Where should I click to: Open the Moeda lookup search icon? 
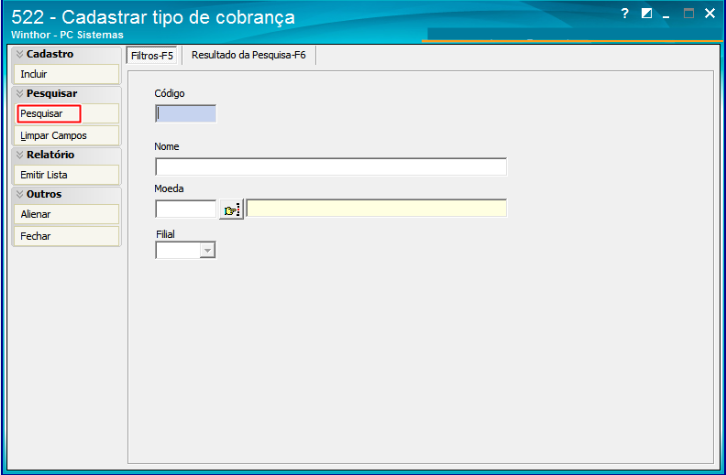point(231,209)
